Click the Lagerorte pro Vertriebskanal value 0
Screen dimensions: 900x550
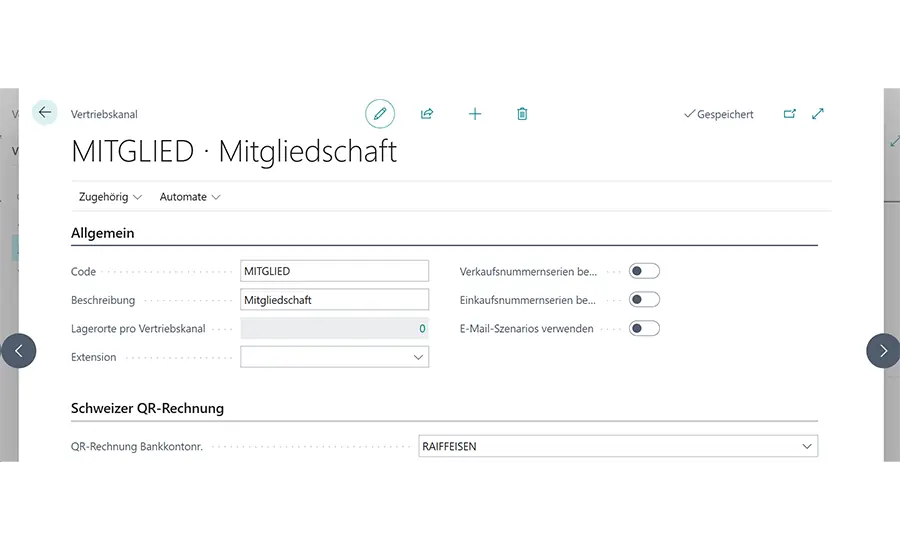[422, 328]
